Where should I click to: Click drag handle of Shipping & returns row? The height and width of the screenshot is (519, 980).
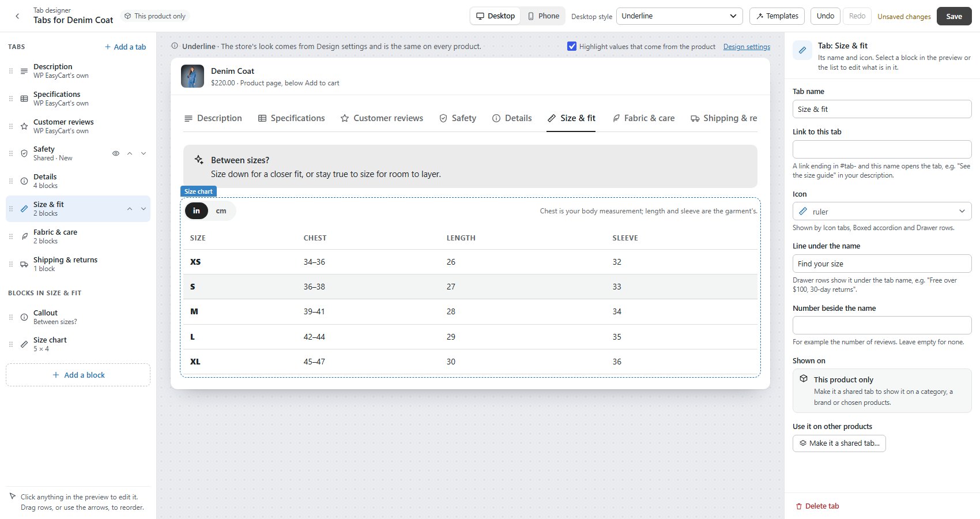[11, 264]
